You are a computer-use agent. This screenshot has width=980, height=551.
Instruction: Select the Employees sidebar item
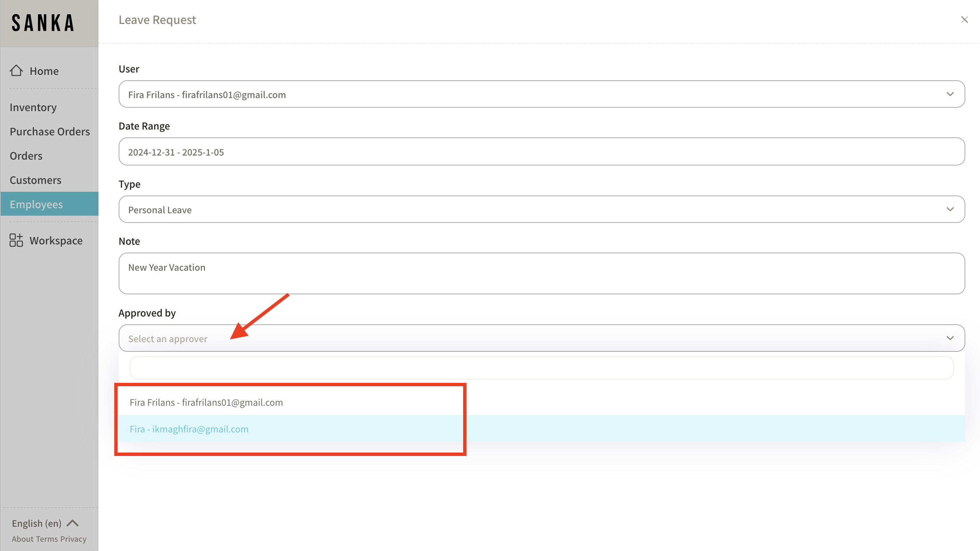(x=36, y=204)
